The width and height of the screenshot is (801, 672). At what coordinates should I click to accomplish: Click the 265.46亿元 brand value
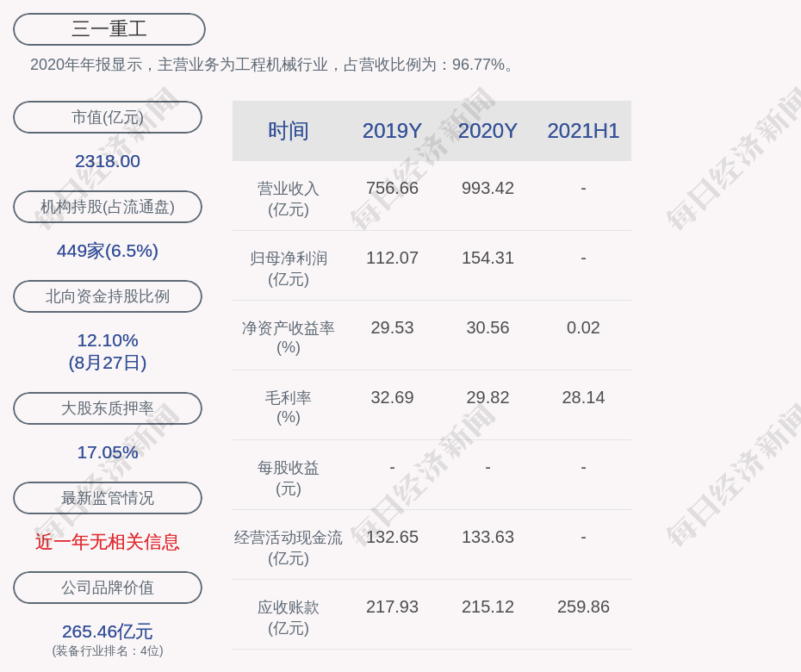pyautogui.click(x=108, y=632)
